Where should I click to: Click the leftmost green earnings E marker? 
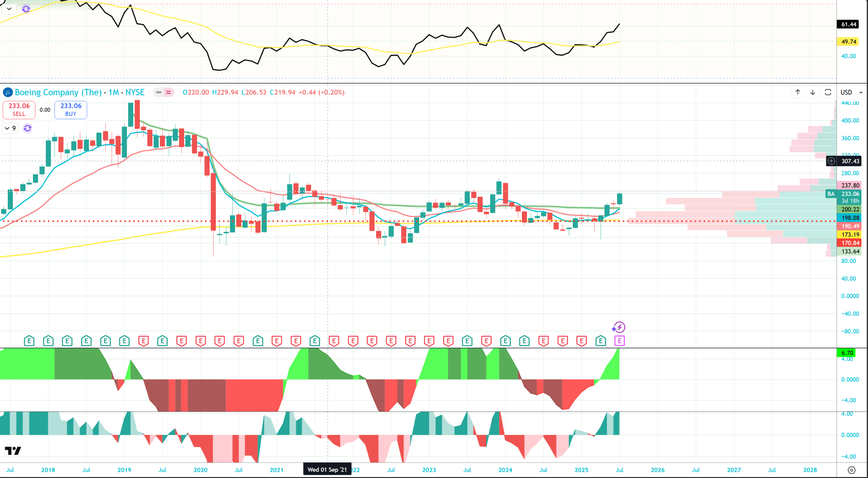[x=29, y=341]
